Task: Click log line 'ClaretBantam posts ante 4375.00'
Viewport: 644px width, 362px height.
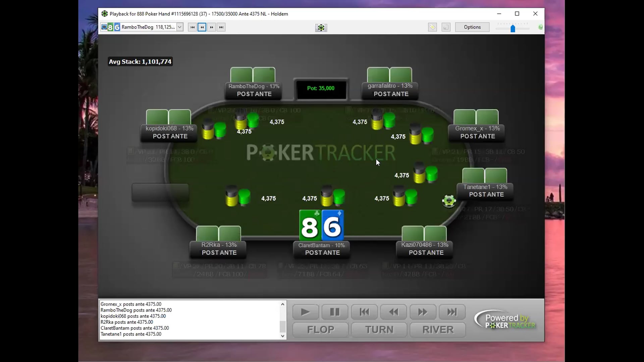Action: (135, 328)
